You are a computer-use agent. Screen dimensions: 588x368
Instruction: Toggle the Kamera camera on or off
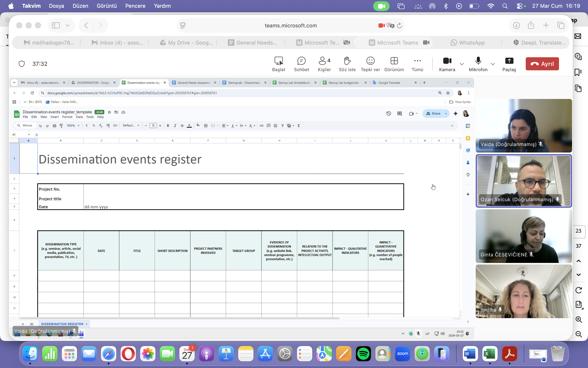coord(447,64)
